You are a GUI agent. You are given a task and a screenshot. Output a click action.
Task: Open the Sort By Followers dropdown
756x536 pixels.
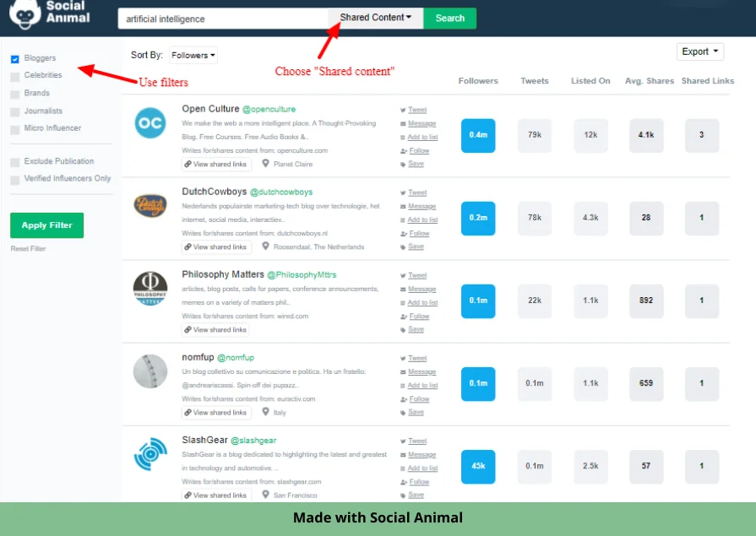[193, 56]
